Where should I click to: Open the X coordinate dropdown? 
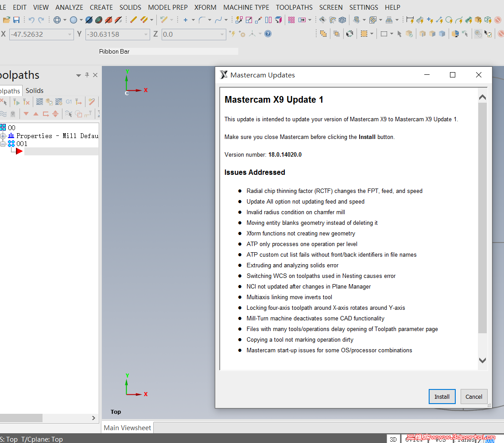[x=70, y=35]
